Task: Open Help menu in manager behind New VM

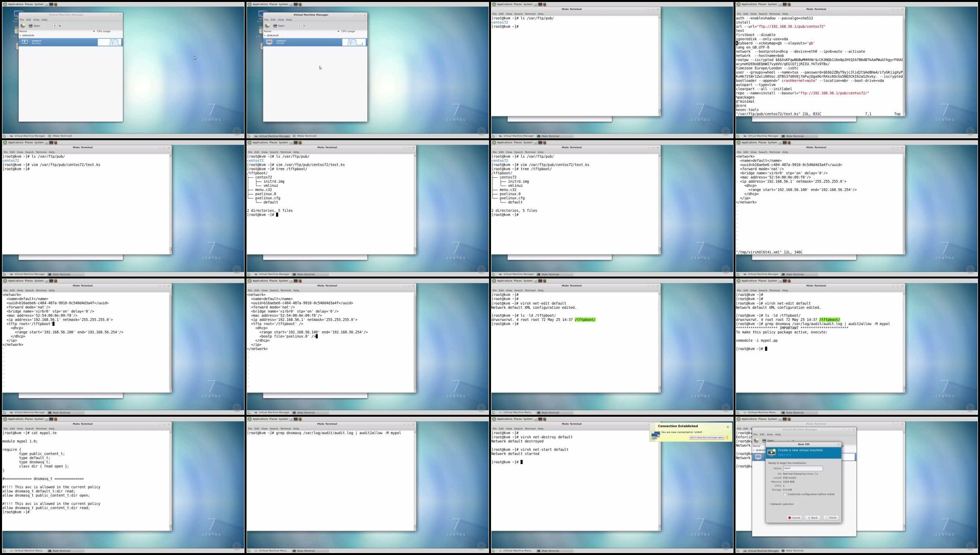Action: click(778, 435)
